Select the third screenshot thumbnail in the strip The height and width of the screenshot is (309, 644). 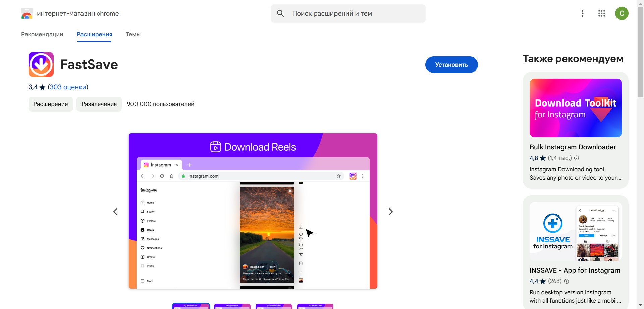[x=274, y=306]
